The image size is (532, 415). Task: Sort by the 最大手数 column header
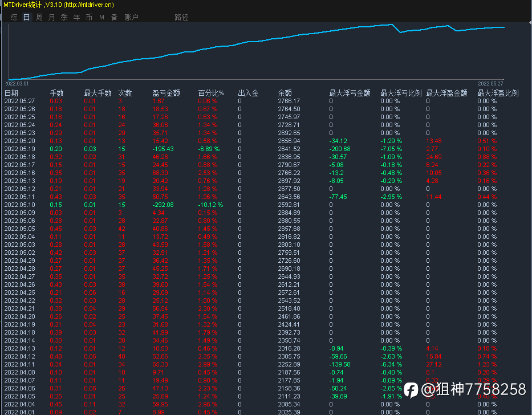point(98,93)
